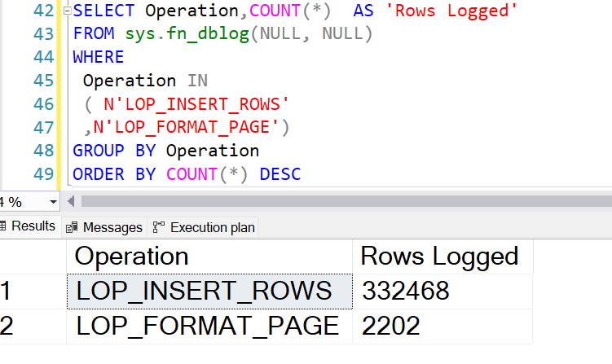Click the 2202 value cell

coord(442,327)
